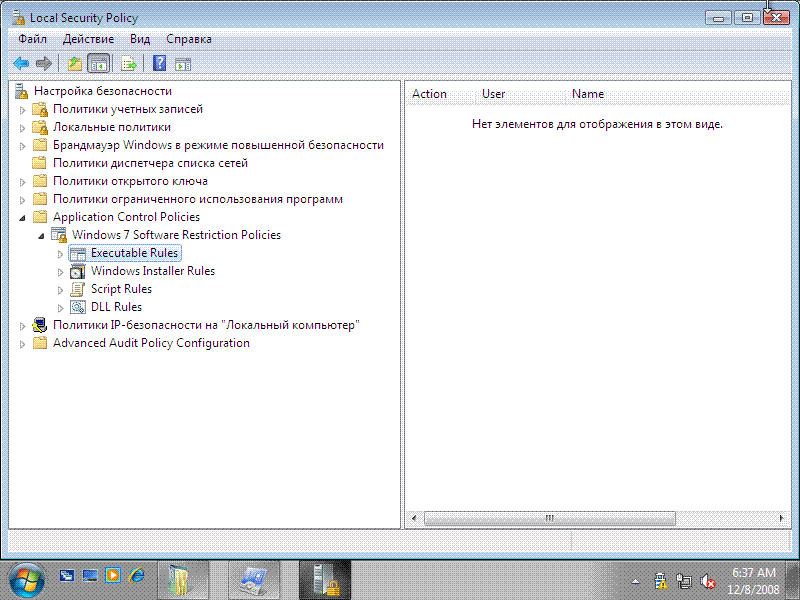
Task: Open Help via blue question mark icon
Action: pyautogui.click(x=159, y=63)
